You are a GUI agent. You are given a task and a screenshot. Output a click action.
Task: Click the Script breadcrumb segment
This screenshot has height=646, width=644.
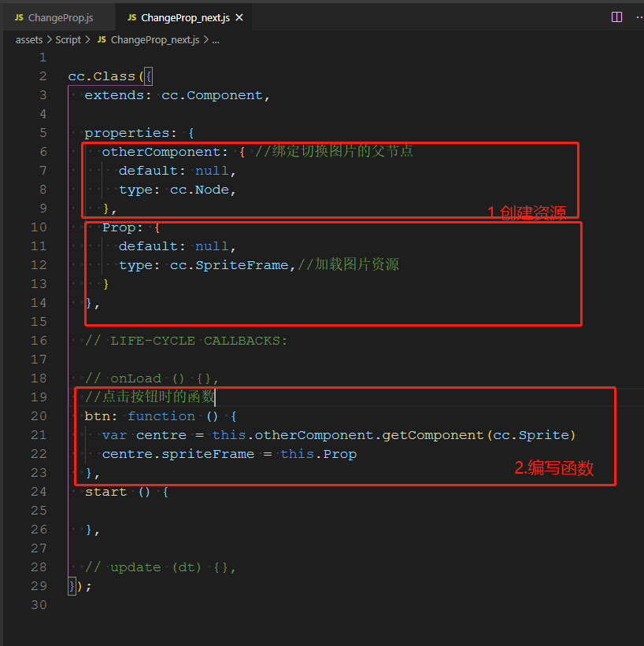click(68, 40)
